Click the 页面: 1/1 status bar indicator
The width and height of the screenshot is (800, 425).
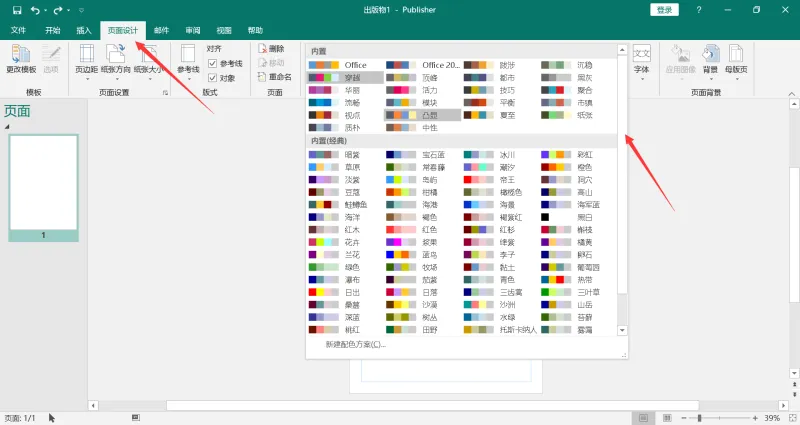click(x=20, y=418)
